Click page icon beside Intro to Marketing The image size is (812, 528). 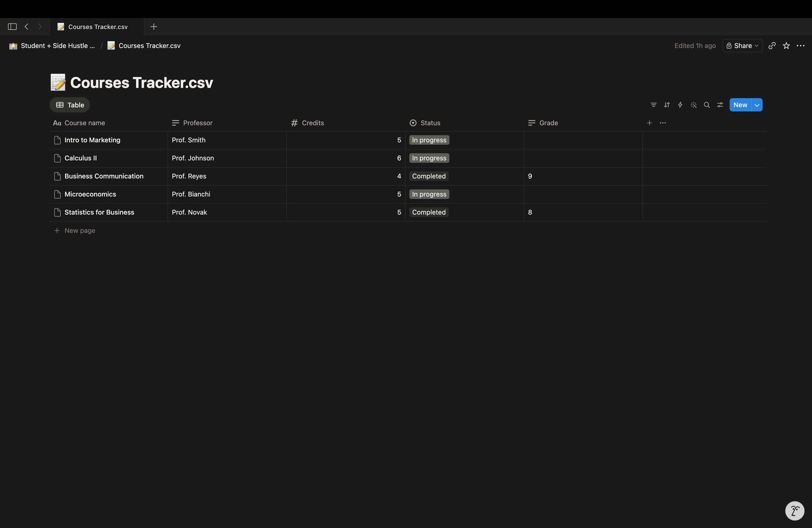pyautogui.click(x=57, y=140)
